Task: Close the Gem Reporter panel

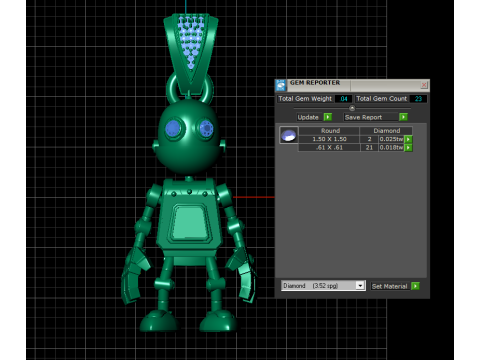Action: coord(424,85)
